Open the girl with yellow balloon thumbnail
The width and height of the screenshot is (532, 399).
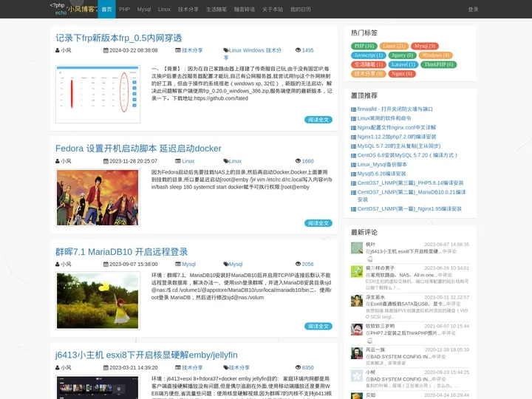pos(98,301)
